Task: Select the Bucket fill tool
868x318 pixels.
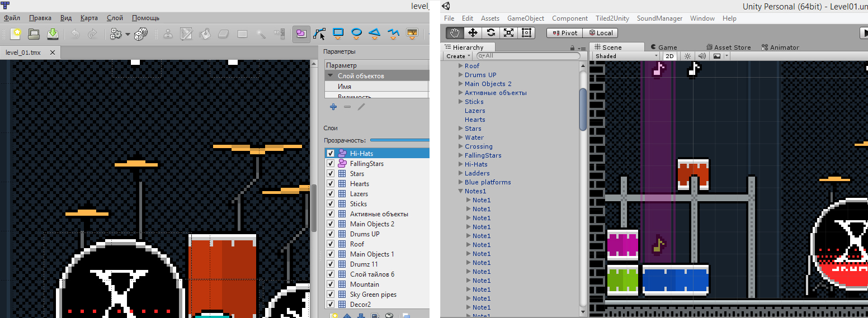Action: (x=205, y=34)
